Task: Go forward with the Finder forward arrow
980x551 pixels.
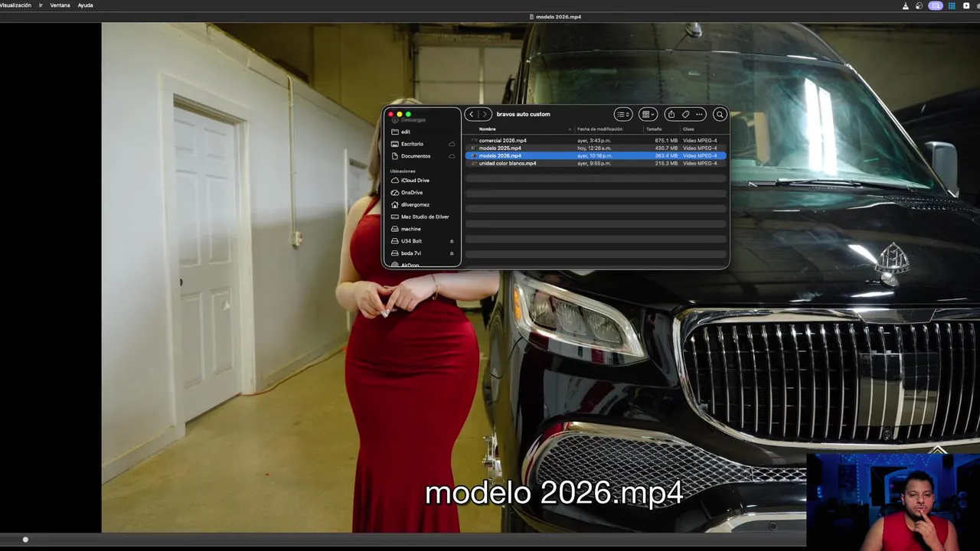Action: pos(485,114)
